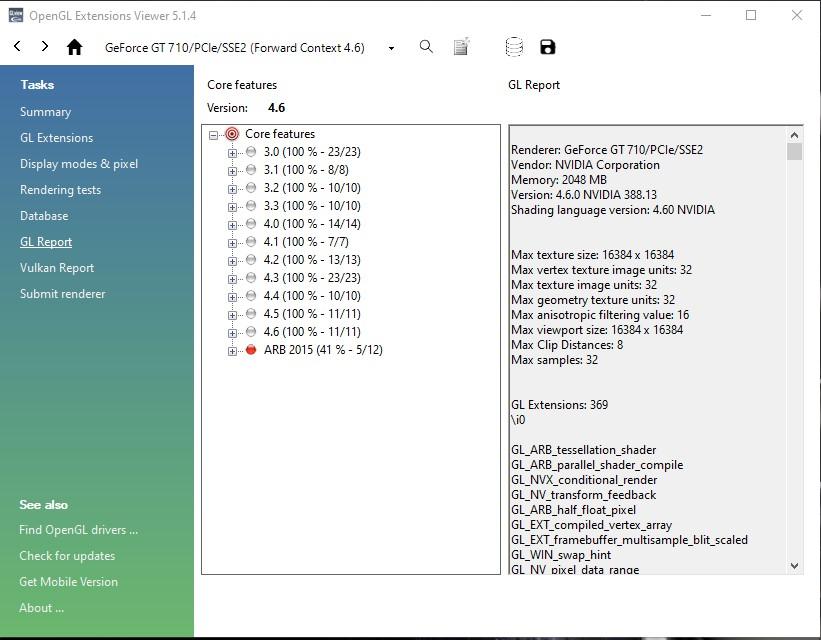This screenshot has height=640, width=821.
Task: Click the report notepad icon in toolbar
Action: click(x=461, y=47)
